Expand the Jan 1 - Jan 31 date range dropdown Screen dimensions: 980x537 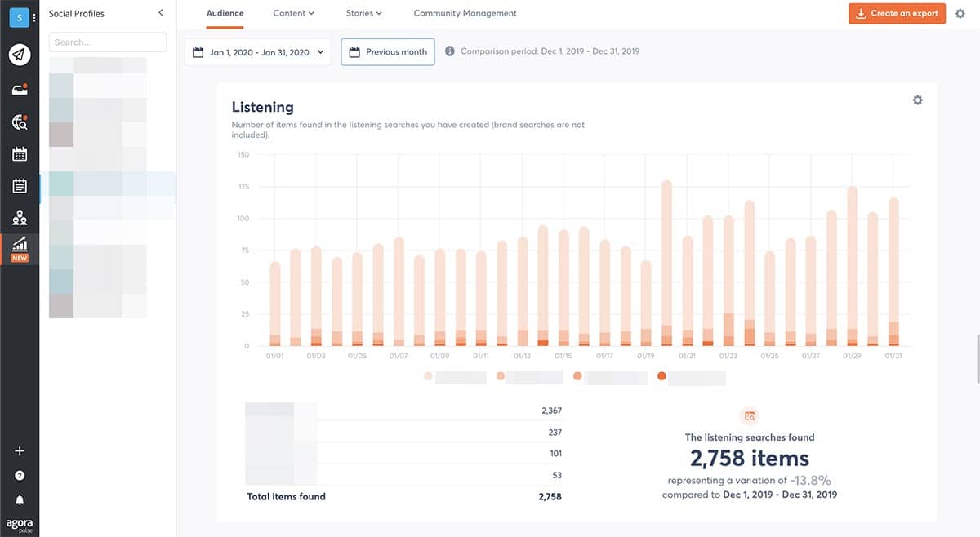(258, 52)
